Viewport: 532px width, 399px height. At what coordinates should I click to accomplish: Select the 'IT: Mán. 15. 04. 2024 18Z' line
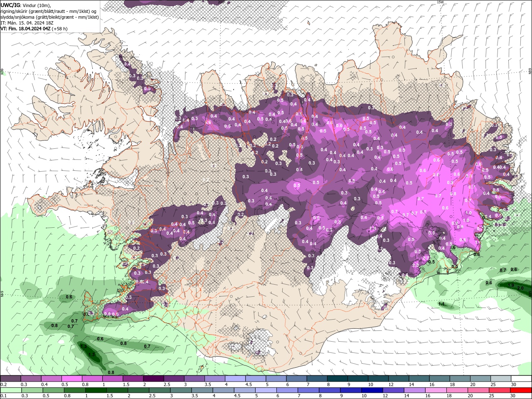coord(27,23)
